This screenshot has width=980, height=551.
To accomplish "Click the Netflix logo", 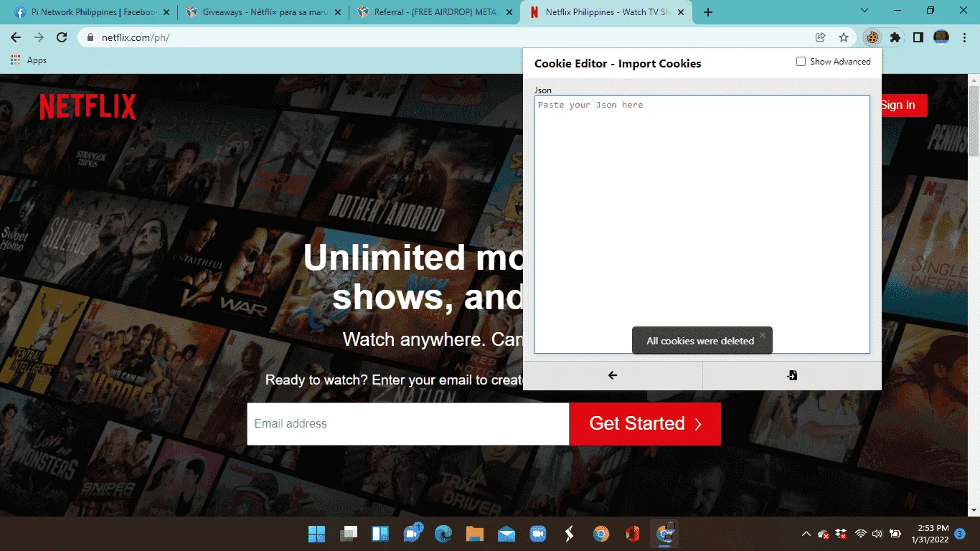I will (88, 107).
